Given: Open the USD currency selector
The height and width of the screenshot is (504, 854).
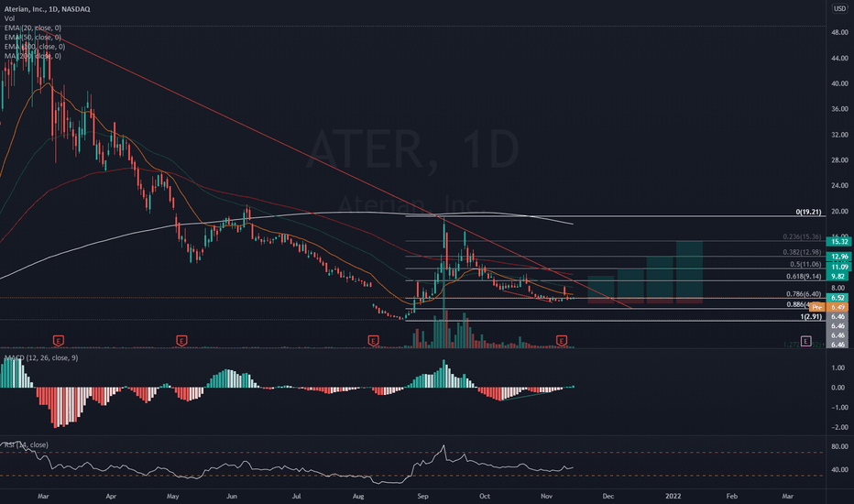Looking at the screenshot, I should click(840, 9).
